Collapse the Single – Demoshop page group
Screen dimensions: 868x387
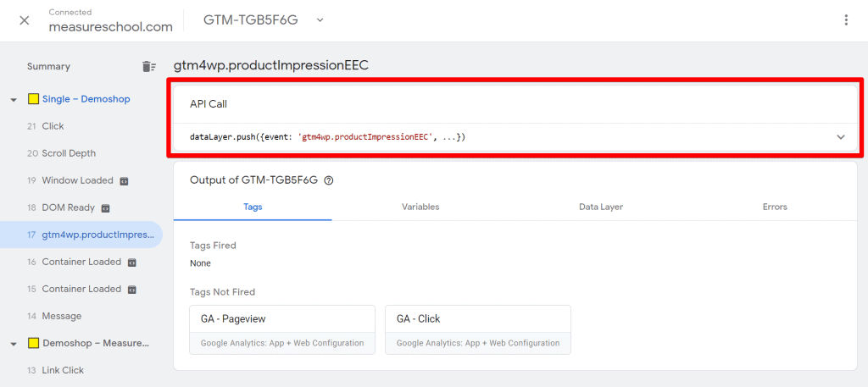(x=14, y=99)
